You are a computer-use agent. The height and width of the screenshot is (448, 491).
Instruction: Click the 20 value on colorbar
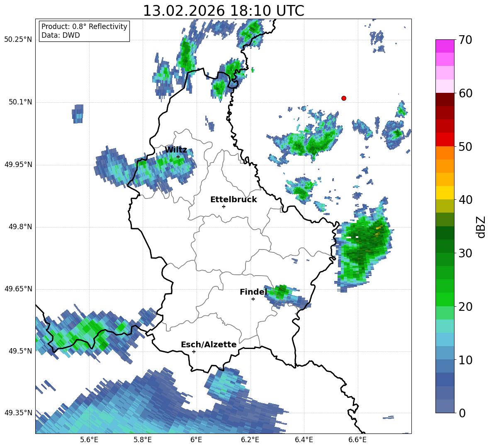tap(465, 307)
